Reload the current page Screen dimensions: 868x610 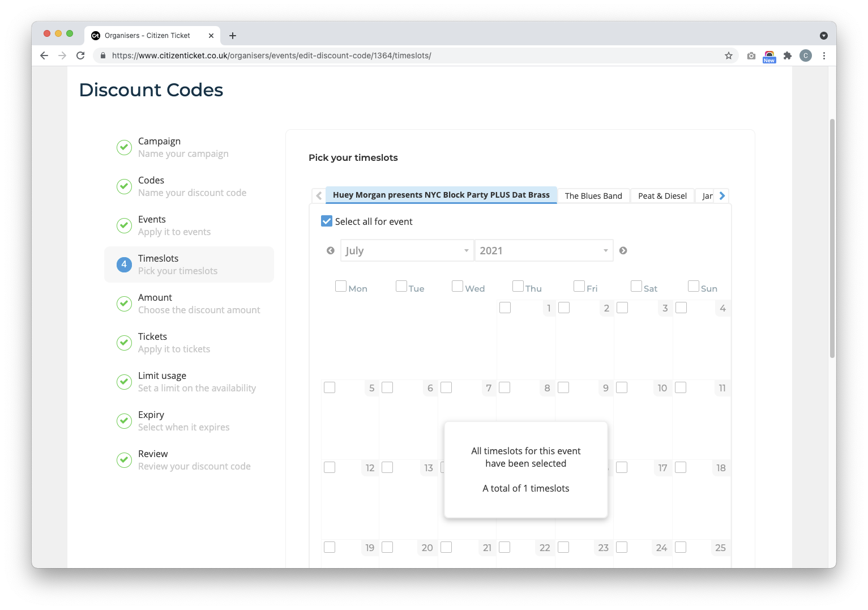(x=80, y=56)
